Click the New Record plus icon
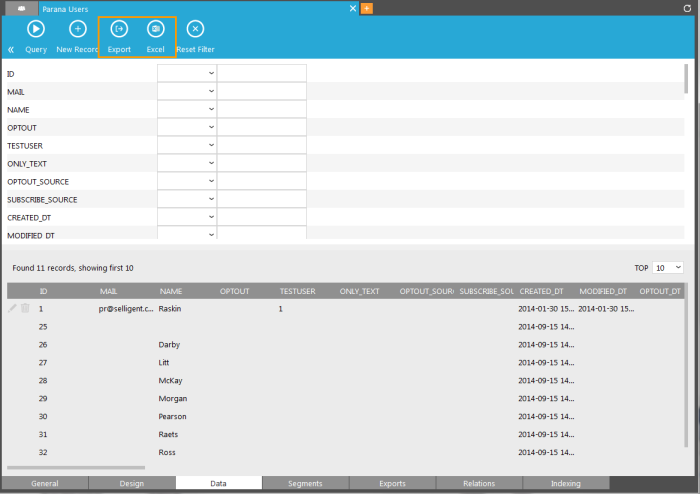 click(77, 30)
